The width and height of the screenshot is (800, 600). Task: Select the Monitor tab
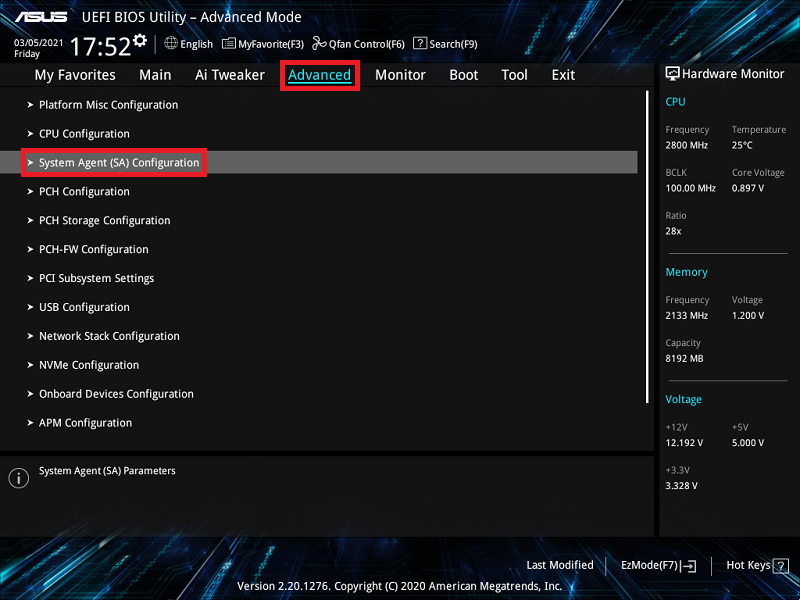(400, 75)
